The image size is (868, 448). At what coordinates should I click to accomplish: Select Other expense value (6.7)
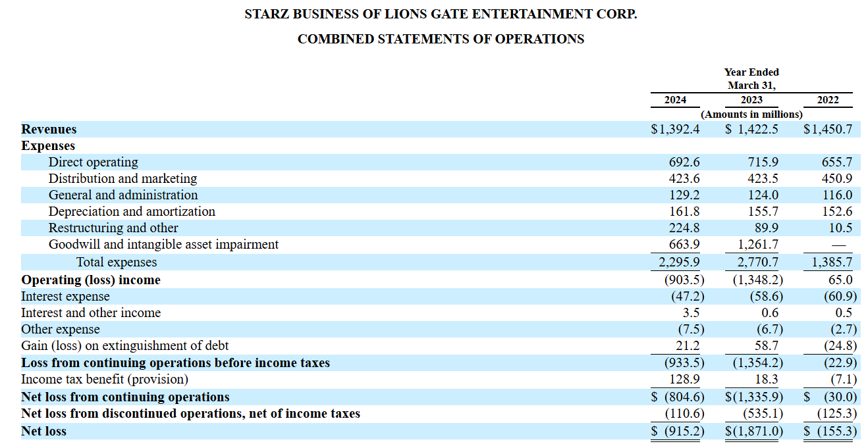coord(768,330)
